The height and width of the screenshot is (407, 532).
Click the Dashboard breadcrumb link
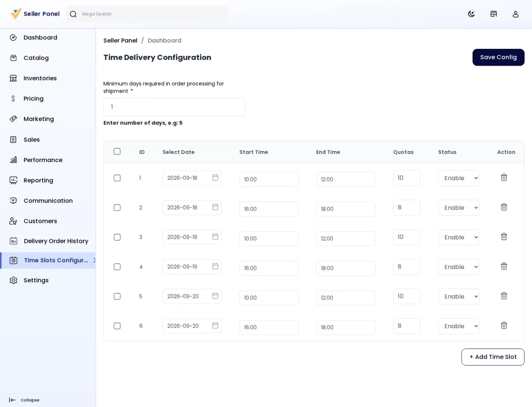pos(164,40)
